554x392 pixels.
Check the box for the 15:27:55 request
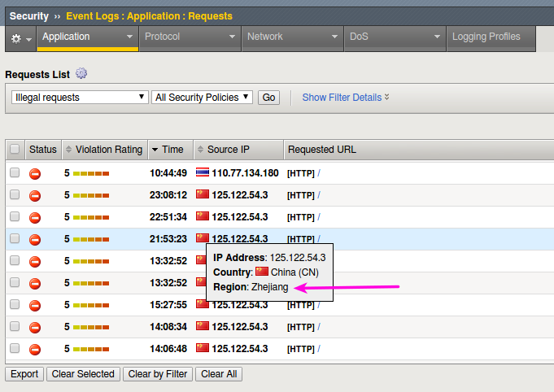[15, 304]
